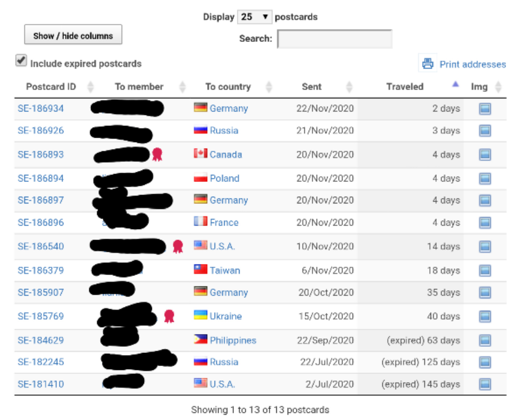Open postcard SE-186926 link
The width and height of the screenshot is (522, 420).
[41, 130]
